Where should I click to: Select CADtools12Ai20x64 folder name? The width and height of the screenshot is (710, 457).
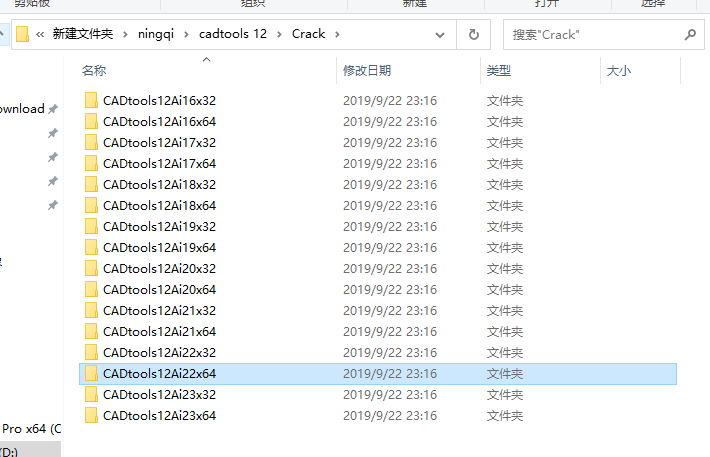[x=159, y=290]
